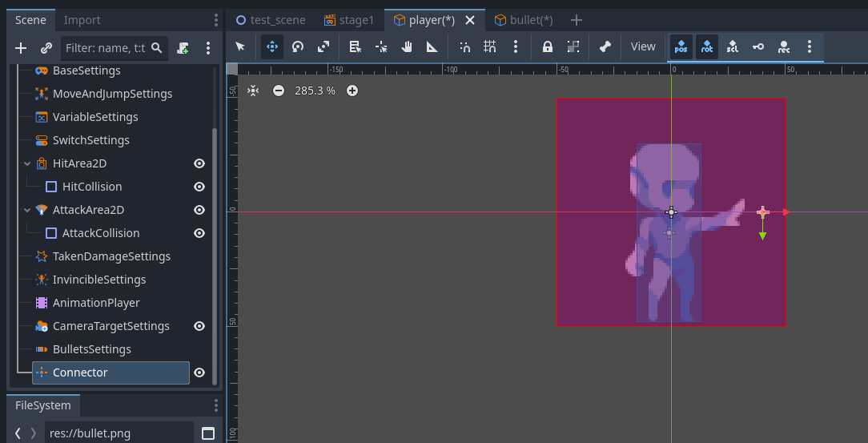Toggle smart snapping in toolbar
The image size is (868, 443).
click(x=465, y=46)
